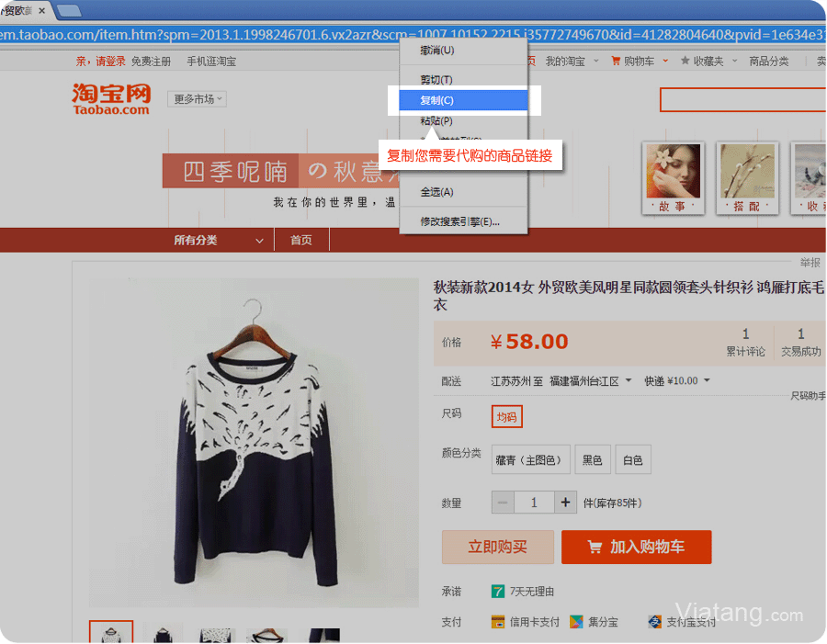Decrease quantity with the minus button
The width and height of the screenshot is (827, 644).
(x=503, y=503)
